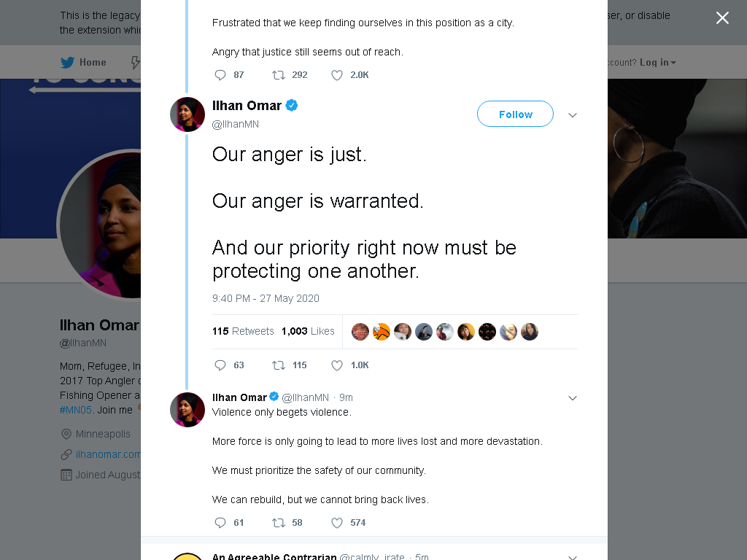Expand the chevron menu next to Follow
Screen dimensions: 747x560
pyautogui.click(x=573, y=114)
